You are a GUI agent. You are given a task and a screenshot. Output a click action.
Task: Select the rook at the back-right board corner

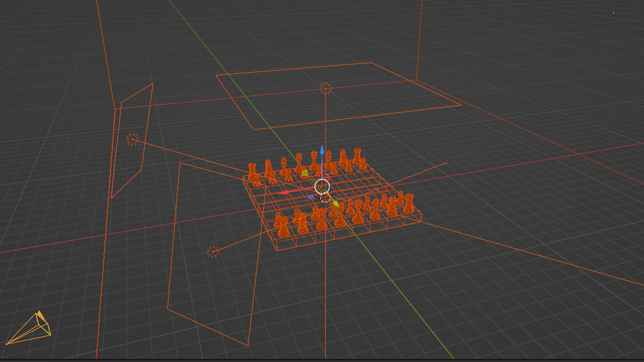pyautogui.click(x=357, y=156)
